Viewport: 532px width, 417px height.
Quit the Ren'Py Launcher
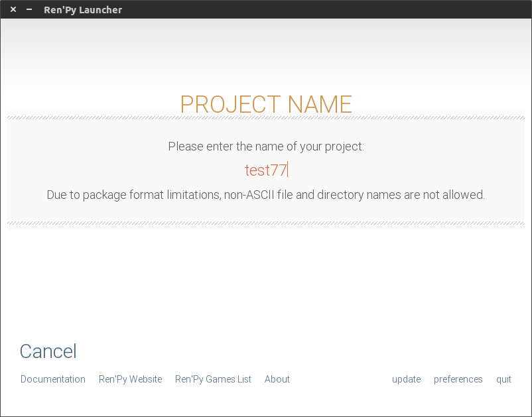[x=503, y=379]
